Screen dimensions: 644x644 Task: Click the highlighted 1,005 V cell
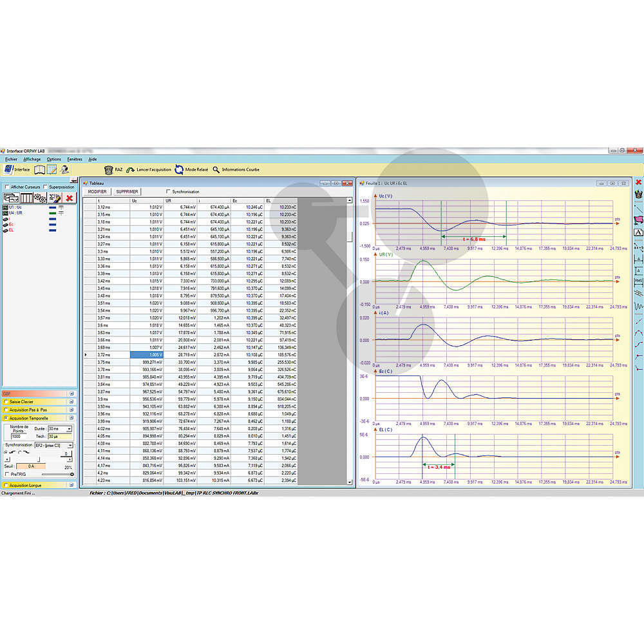(147, 354)
